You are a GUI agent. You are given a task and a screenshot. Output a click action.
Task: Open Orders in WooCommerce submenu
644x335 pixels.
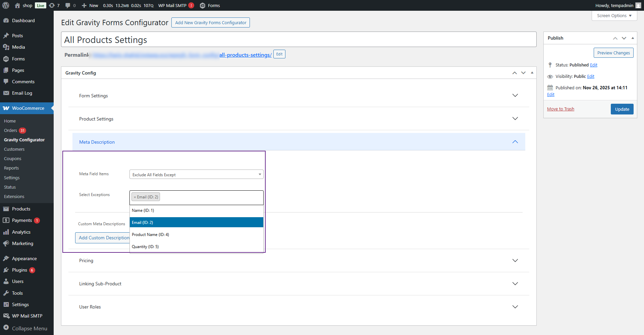click(10, 131)
